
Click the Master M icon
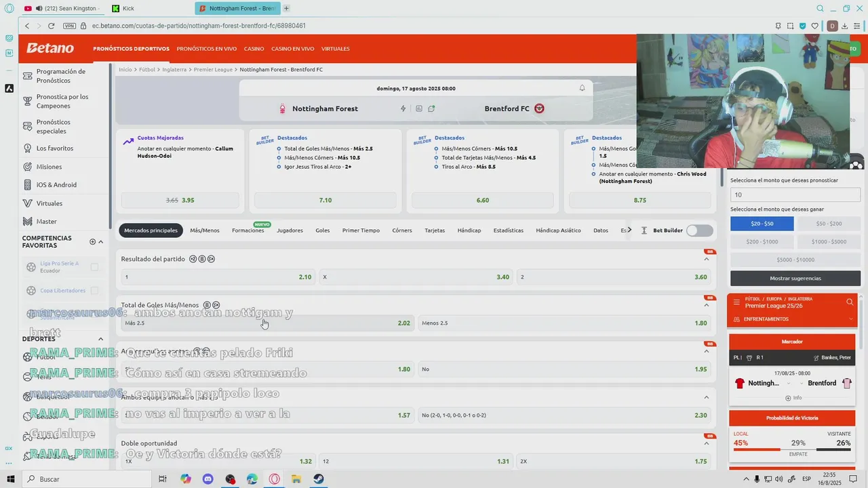click(x=28, y=222)
